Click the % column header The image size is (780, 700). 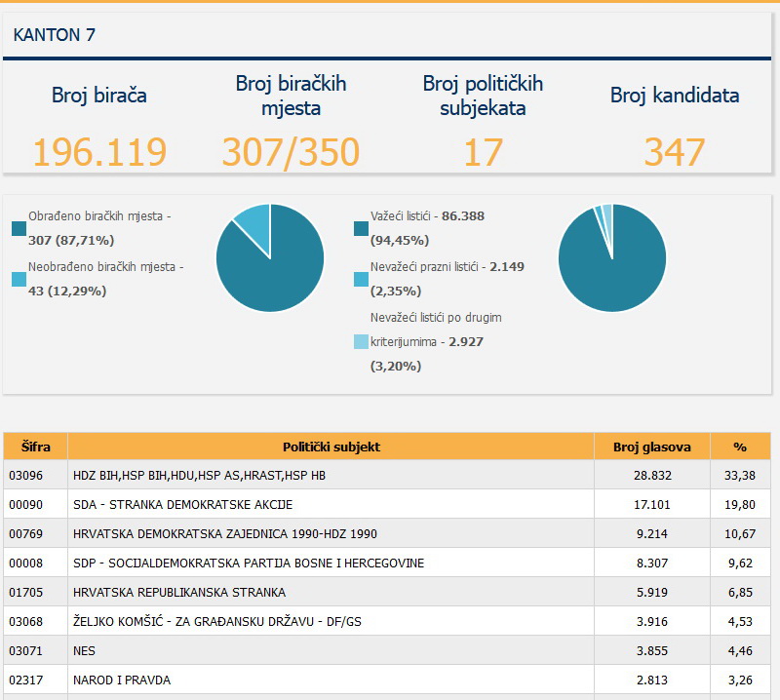[740, 447]
